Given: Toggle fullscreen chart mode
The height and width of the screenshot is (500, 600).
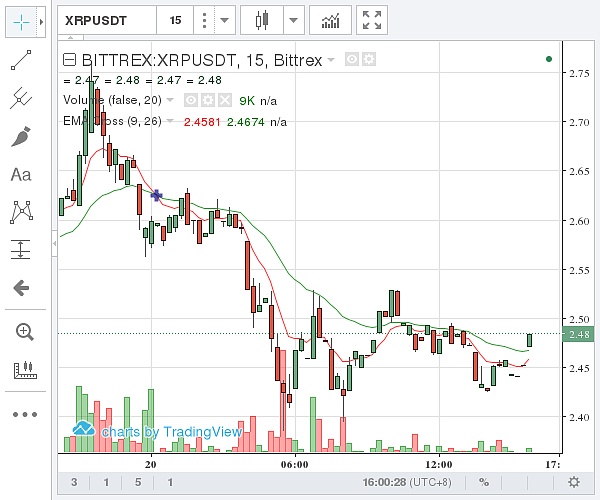Looking at the screenshot, I should coord(372,20).
